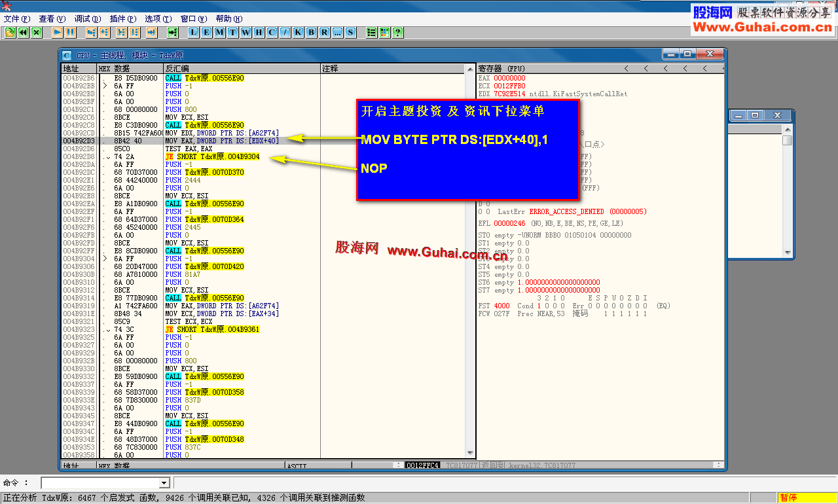Image resolution: width=838 pixels, height=504 pixels.
Task: Click the 寄存器 (FPU) header to switch register view
Action: (502, 68)
